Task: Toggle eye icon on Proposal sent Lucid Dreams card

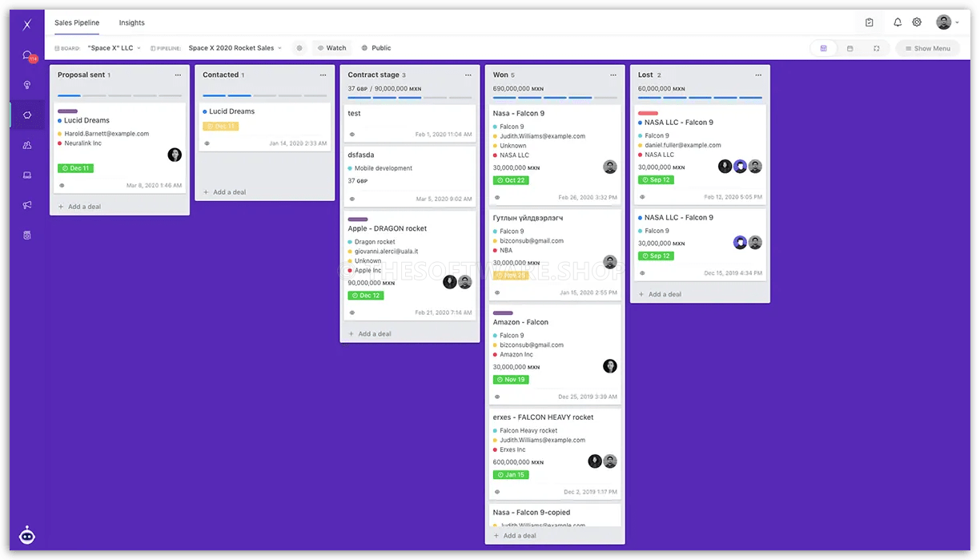Action: pyautogui.click(x=62, y=185)
